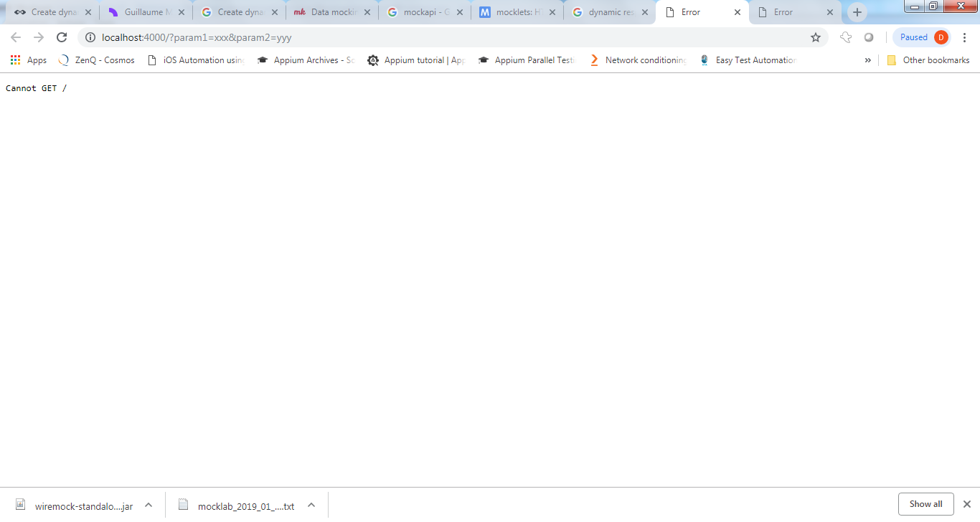This screenshot has height=522, width=980.
Task: Open the Other bookmarks folder
Action: [929, 60]
